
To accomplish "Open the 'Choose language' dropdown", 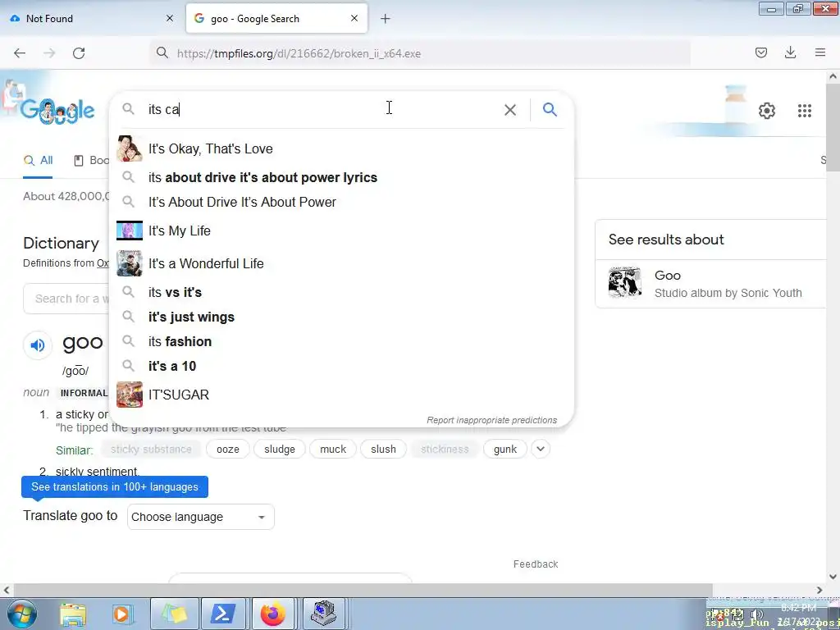I will pos(201,517).
